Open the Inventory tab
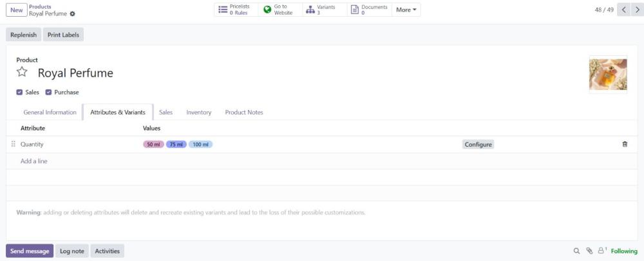Screen dimensions: 644x261 tap(199, 113)
